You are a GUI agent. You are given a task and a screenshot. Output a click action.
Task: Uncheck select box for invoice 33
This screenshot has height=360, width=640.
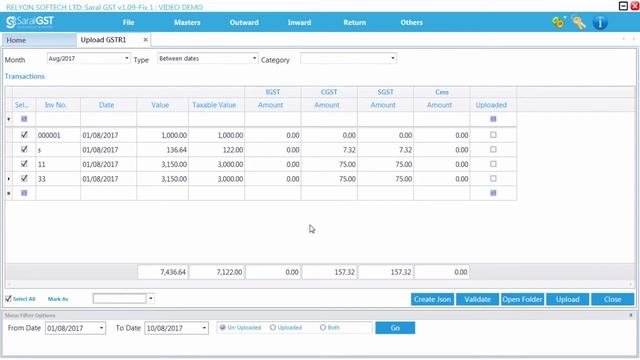click(x=24, y=178)
